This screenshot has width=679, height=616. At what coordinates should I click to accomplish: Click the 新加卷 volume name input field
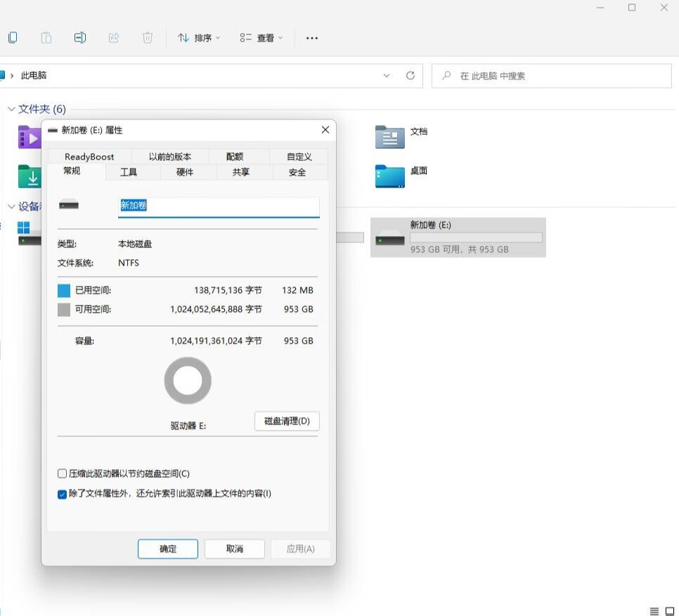pos(218,207)
